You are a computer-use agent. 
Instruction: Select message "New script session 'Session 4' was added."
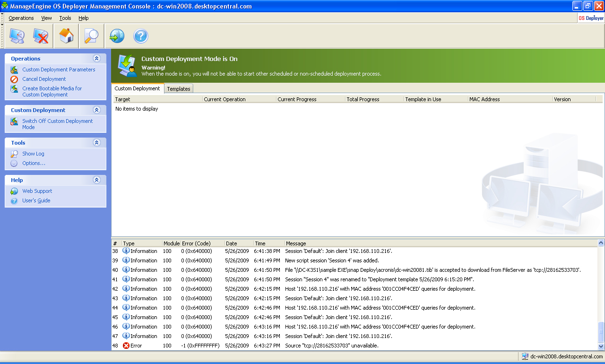332,260
